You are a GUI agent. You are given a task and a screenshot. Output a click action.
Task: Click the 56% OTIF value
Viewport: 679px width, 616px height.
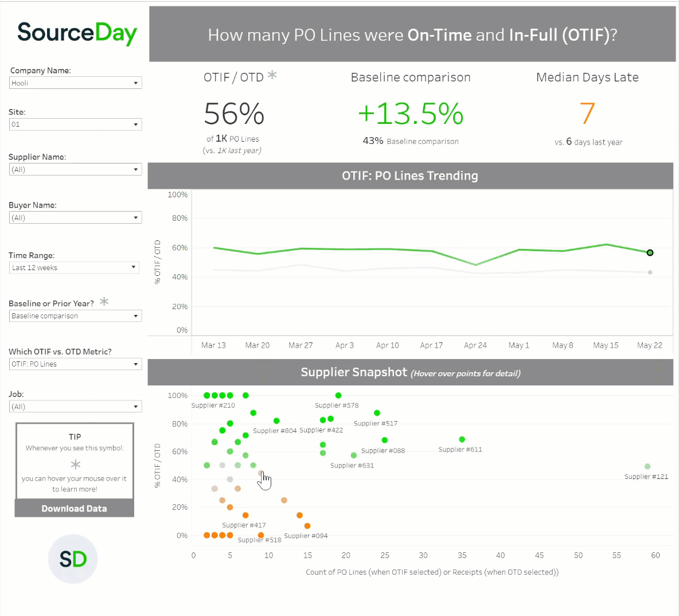234,114
